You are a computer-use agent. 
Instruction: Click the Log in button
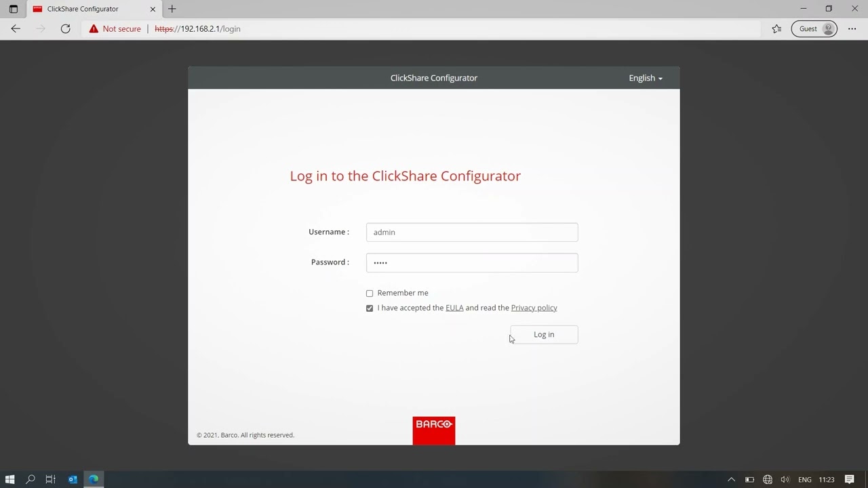pyautogui.click(x=544, y=334)
